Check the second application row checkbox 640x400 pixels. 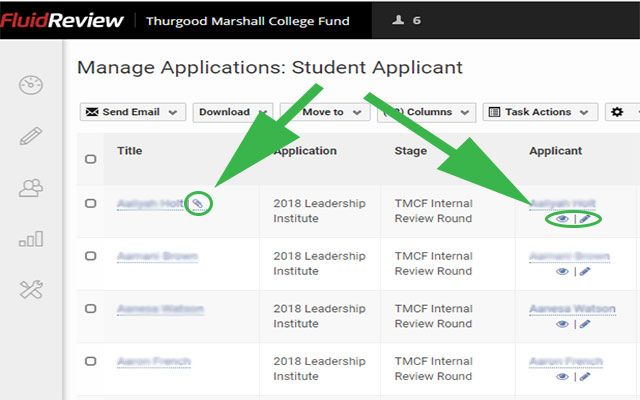tap(91, 256)
